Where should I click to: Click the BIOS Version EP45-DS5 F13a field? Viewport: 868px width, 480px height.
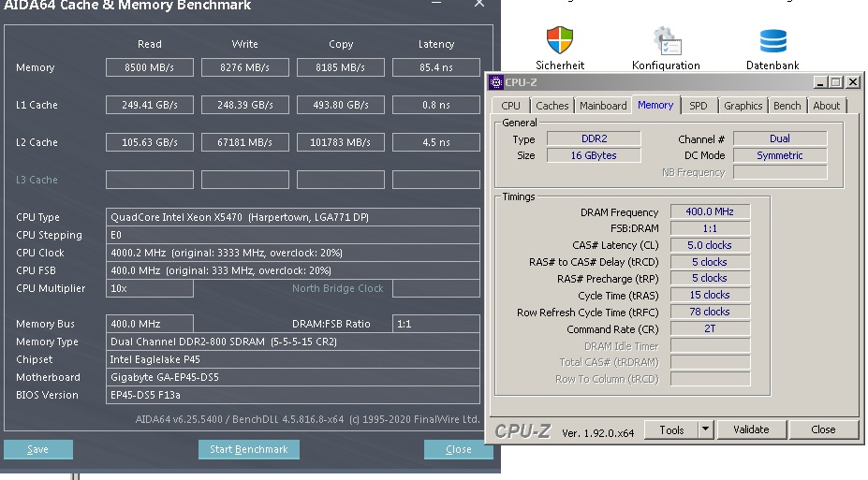coord(293,395)
